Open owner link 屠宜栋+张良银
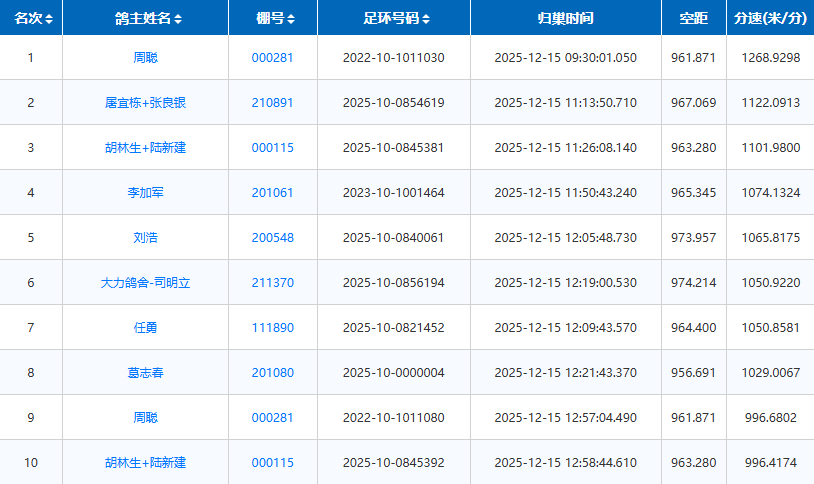Viewport: 814px width, 484px height. (x=145, y=103)
